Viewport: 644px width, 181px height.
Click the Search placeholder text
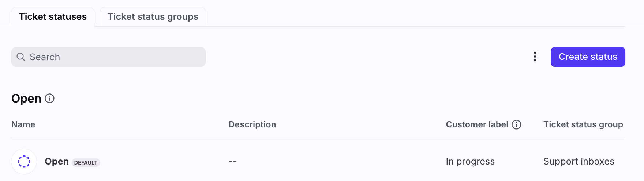[x=45, y=57]
